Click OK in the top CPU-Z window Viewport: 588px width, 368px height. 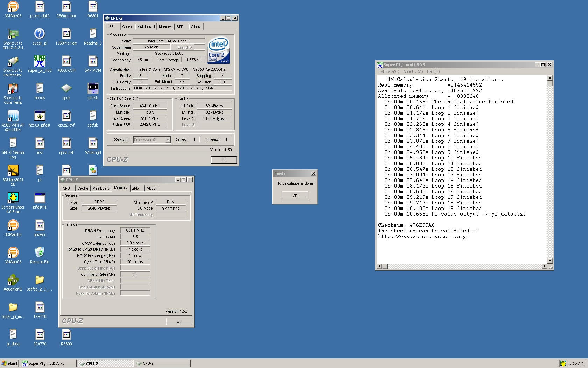point(224,159)
